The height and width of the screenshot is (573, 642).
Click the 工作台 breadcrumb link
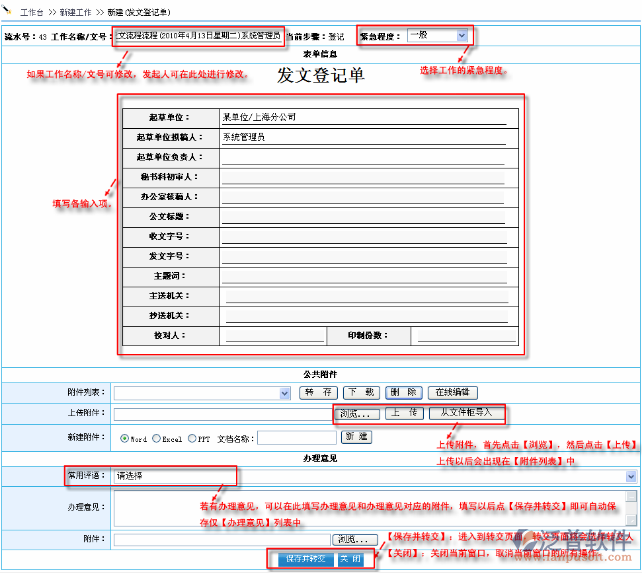[32, 13]
